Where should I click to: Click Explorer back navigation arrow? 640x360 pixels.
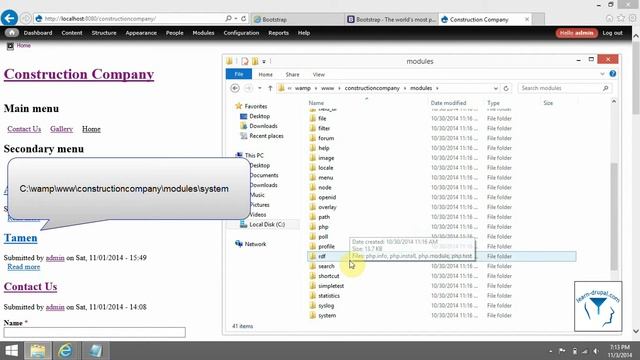[235, 88]
